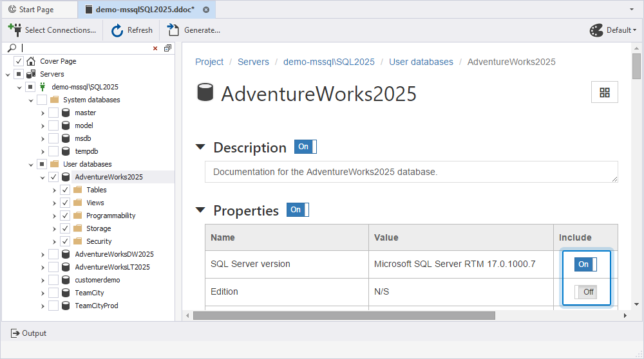Click into the tree search field
This screenshot has height=359, width=644.
(x=86, y=48)
